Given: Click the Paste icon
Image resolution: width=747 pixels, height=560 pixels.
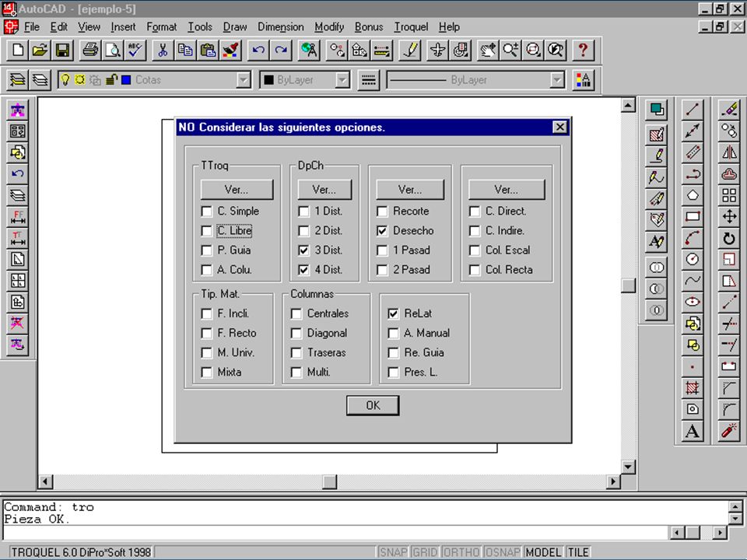Looking at the screenshot, I should click(x=208, y=50).
